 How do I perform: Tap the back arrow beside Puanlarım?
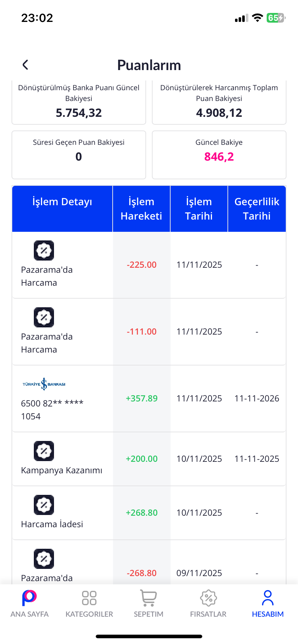pos(25,65)
